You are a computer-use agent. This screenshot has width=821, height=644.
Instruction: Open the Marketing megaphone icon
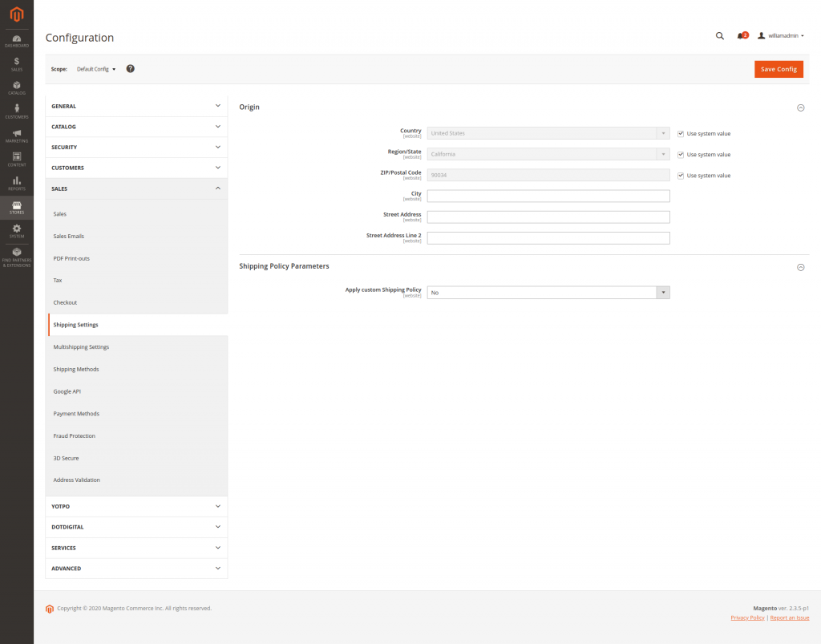coord(17,135)
